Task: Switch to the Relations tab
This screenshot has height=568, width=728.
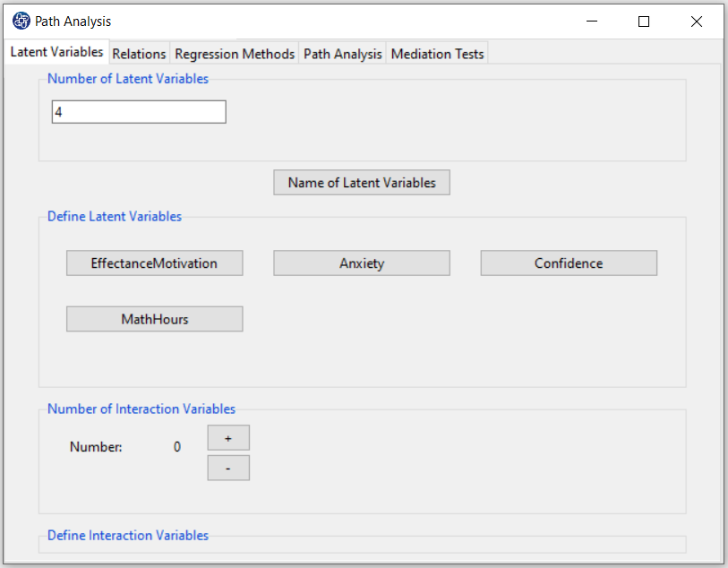Action: pyautogui.click(x=139, y=54)
